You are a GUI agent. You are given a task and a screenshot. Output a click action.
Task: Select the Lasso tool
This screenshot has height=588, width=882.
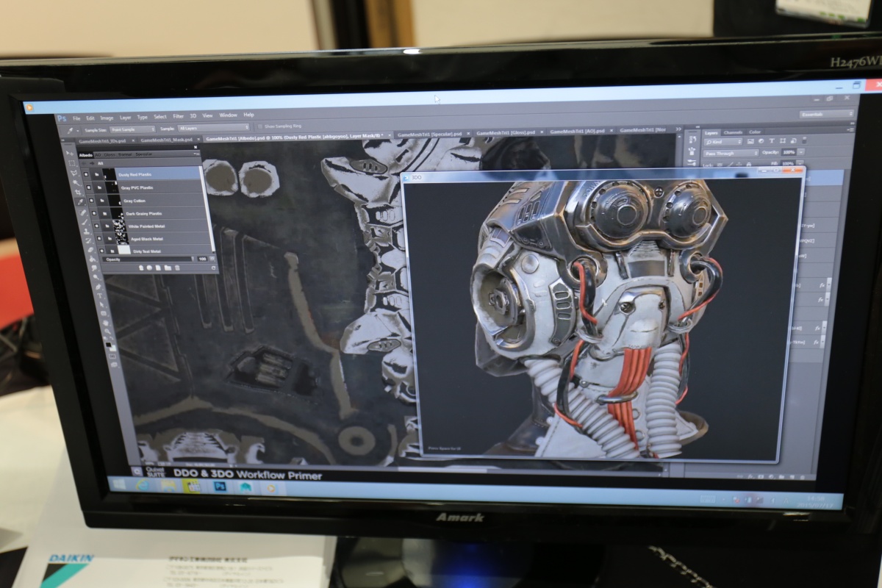pos(73,173)
